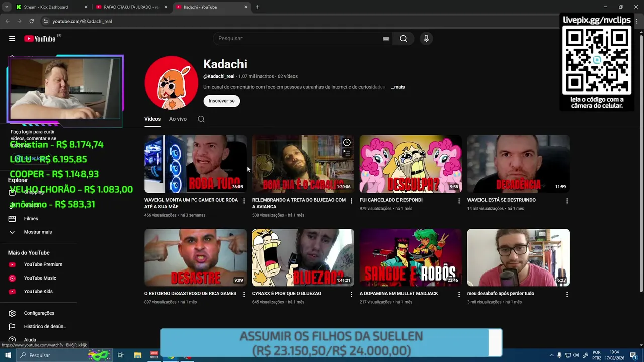Image resolution: width=644 pixels, height=362 pixels.
Task: Open FUI CANCELADO E RESPONDI title link
Action: coord(391,200)
